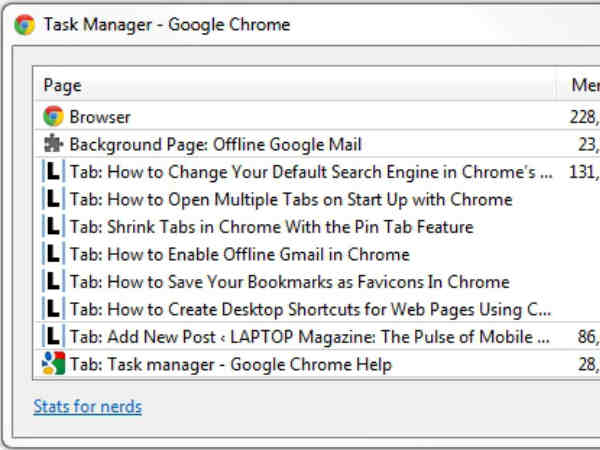Click icon next to Open Multiple Tabs row

click(53, 199)
